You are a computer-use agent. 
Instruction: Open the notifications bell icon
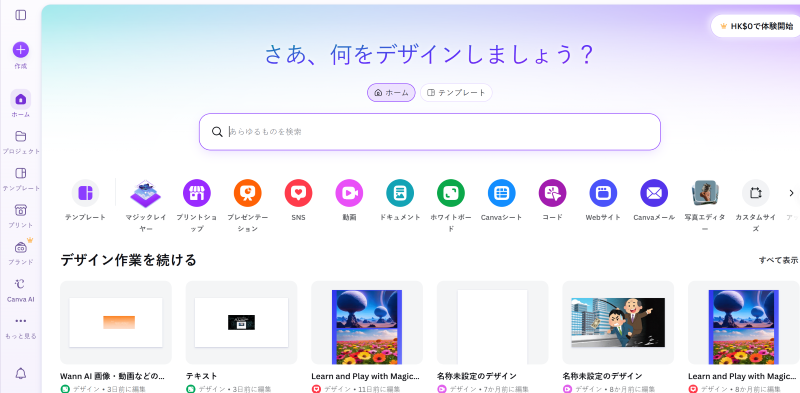20,374
